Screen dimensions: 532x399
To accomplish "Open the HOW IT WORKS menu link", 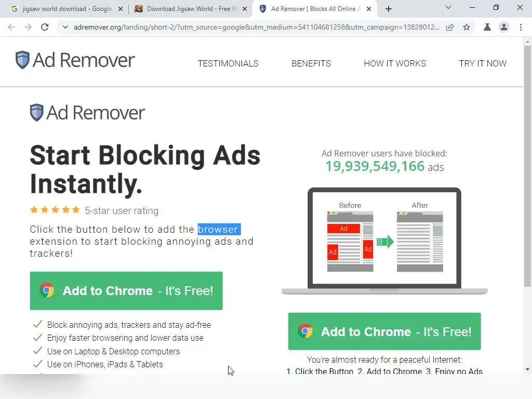I will [x=395, y=63].
